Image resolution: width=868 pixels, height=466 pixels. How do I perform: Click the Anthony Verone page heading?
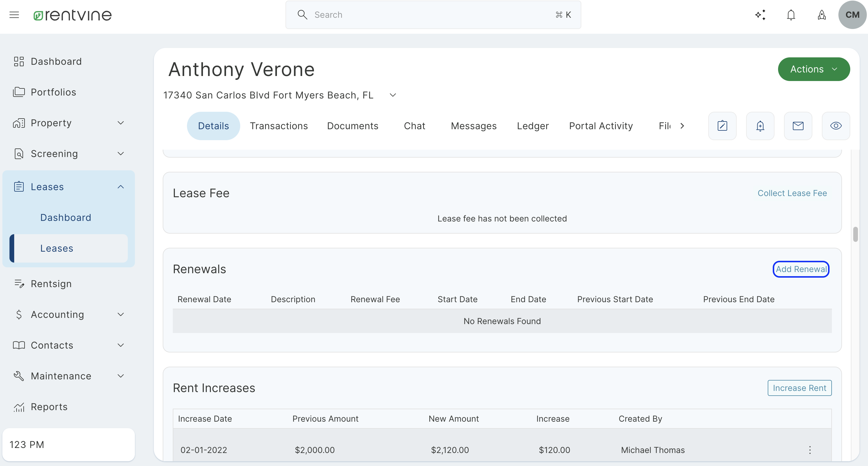point(241,69)
